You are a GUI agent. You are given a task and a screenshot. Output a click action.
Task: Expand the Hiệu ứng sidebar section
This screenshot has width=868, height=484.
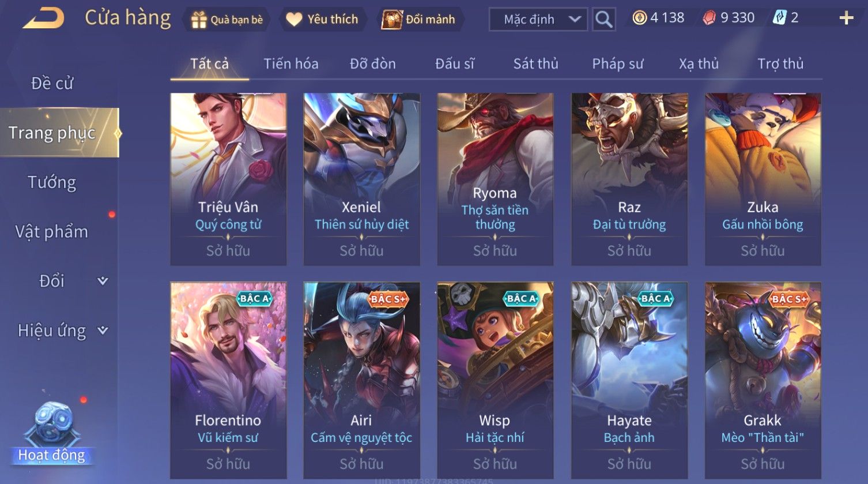63,331
